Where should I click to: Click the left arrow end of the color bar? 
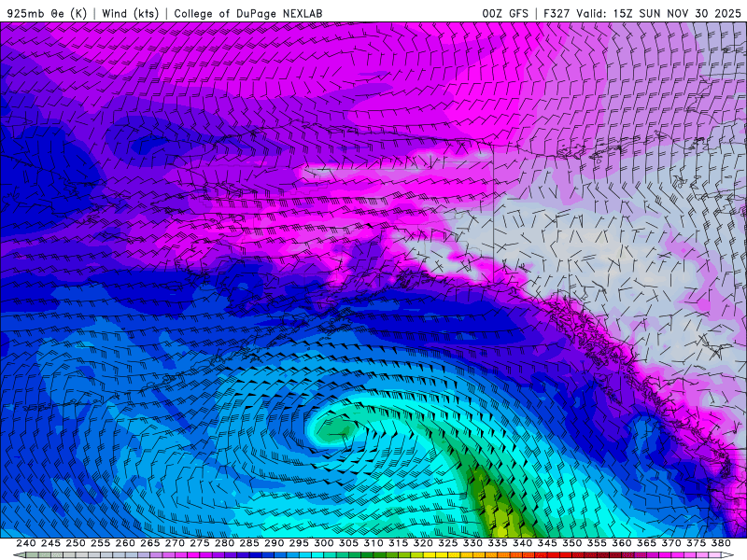(19, 555)
